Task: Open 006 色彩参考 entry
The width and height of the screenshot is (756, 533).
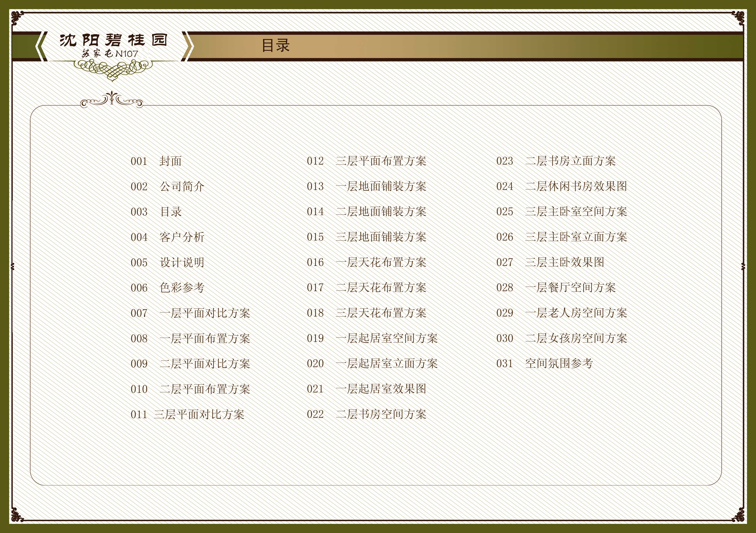Action: pyautogui.click(x=182, y=288)
